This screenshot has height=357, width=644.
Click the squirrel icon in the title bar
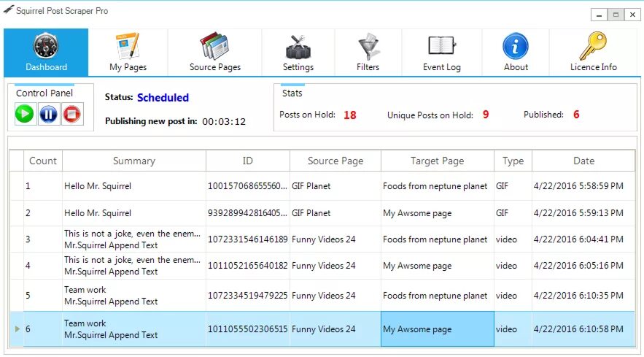click(8, 10)
